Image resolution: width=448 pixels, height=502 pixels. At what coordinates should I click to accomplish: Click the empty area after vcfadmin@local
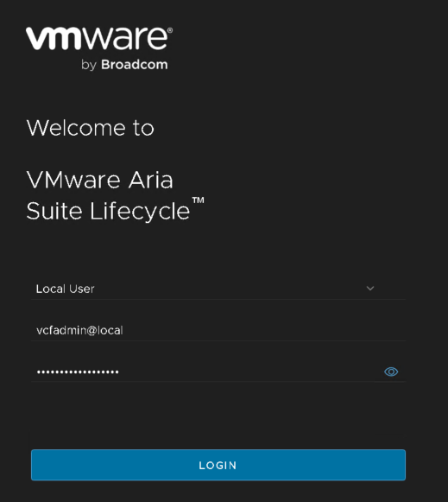click(262, 330)
